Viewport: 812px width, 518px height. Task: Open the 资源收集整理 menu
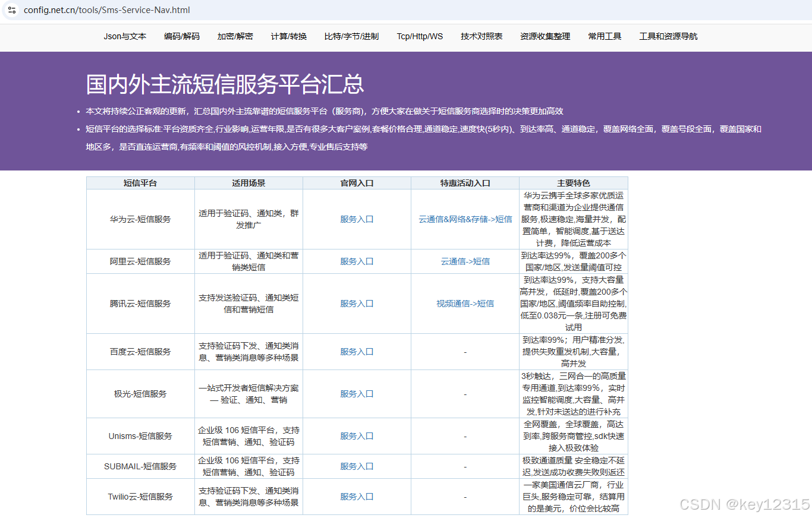545,36
